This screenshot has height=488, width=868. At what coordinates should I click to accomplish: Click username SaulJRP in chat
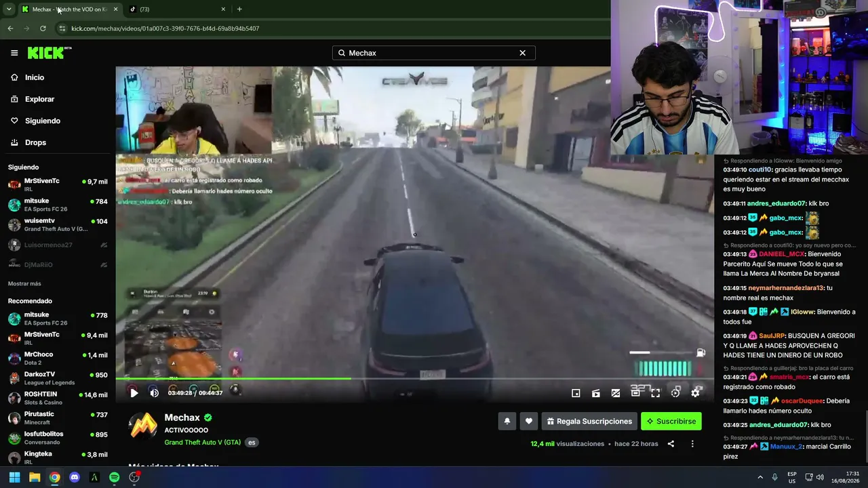(x=772, y=336)
